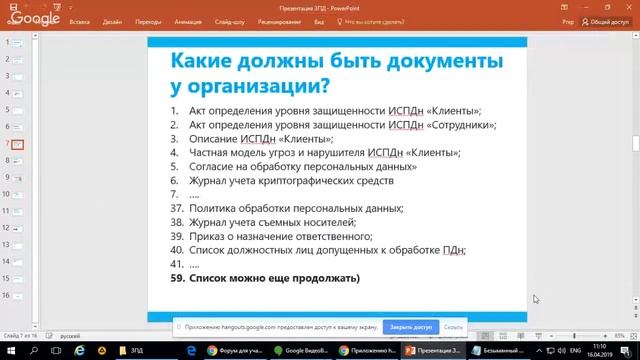Screen dimensions: 640x360
Task: Open the Ribbon Display Options icon
Action: (x=564, y=7)
